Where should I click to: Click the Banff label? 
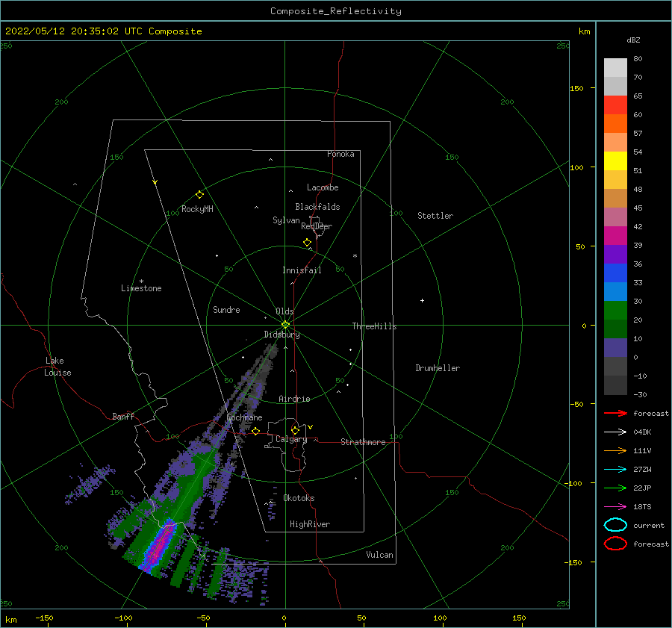click(123, 416)
